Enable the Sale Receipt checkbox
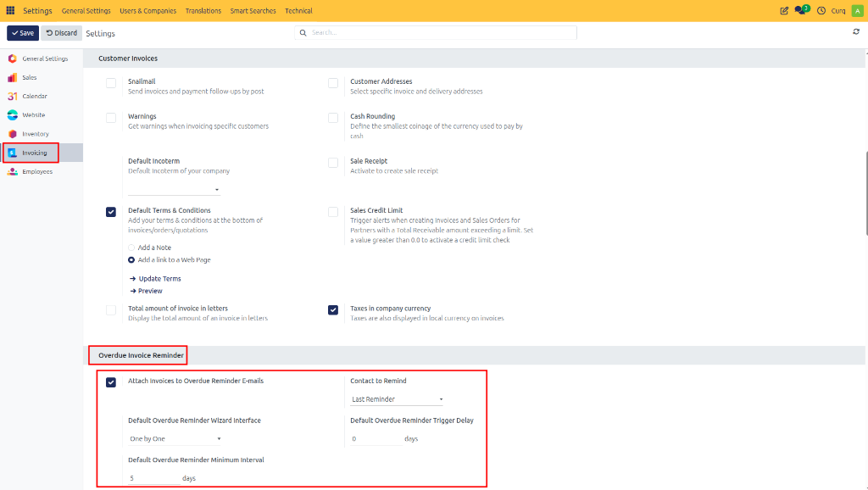The image size is (868, 490). [x=333, y=163]
